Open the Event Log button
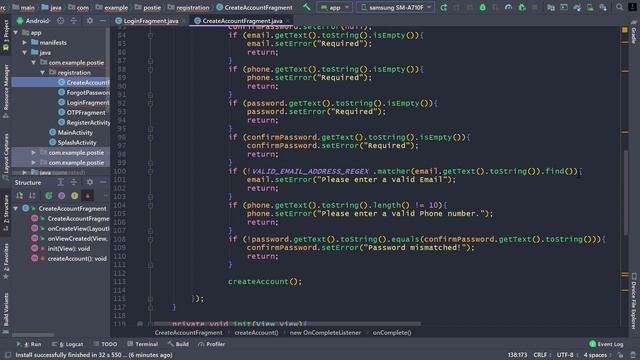 (x=606, y=344)
